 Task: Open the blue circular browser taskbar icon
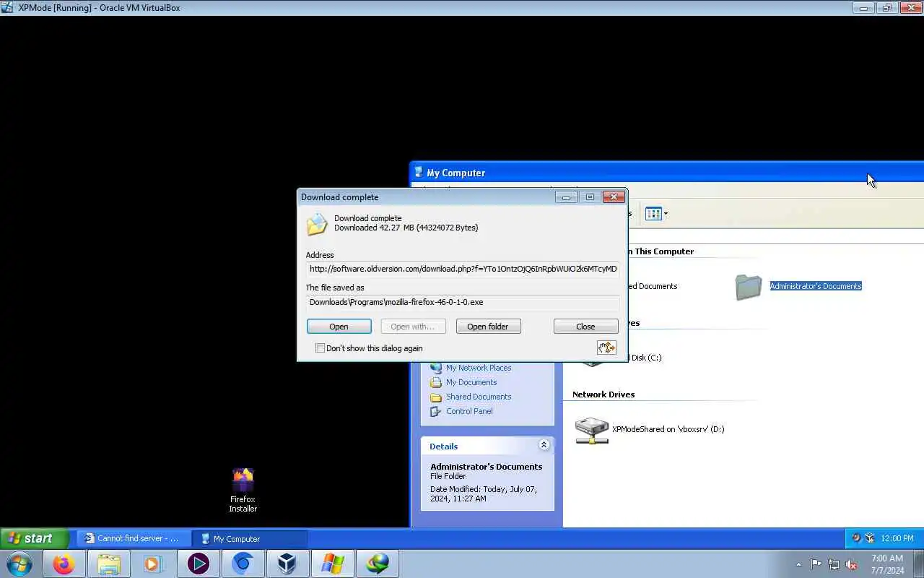243,564
